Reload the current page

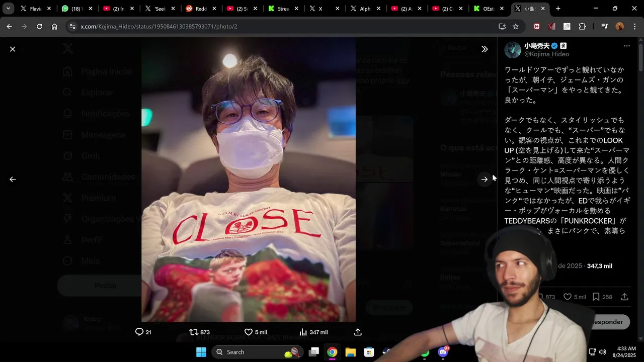click(39, 26)
